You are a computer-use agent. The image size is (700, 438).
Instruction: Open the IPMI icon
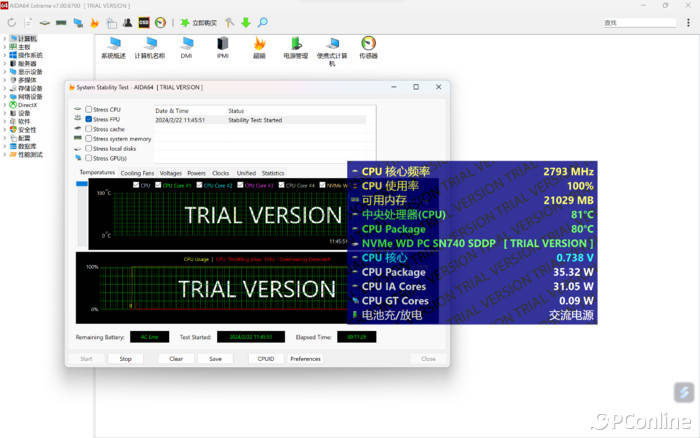[223, 44]
